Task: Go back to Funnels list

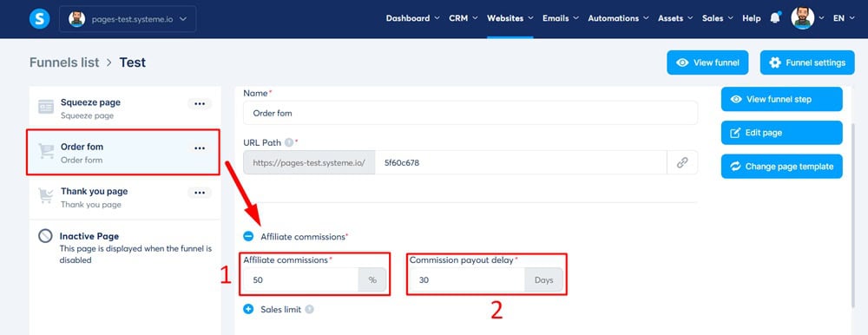Action: (64, 62)
